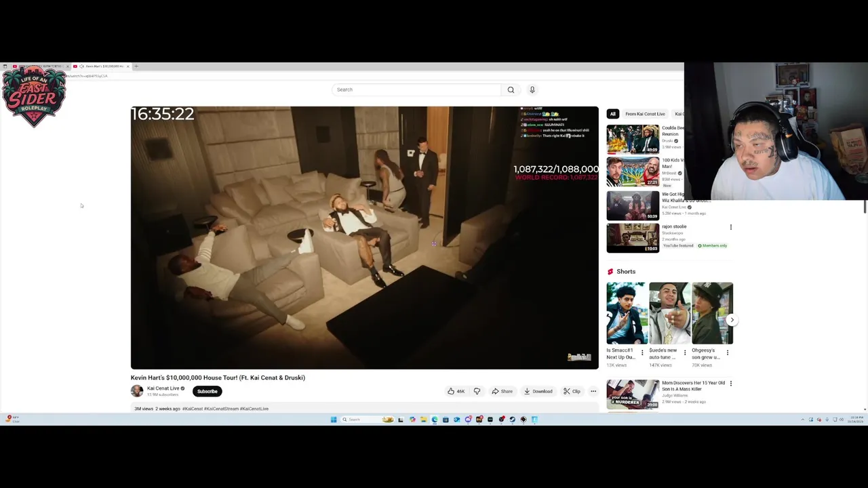Screen dimensions: 868x488
Task: Open Steam from the taskbar
Action: coord(512,420)
